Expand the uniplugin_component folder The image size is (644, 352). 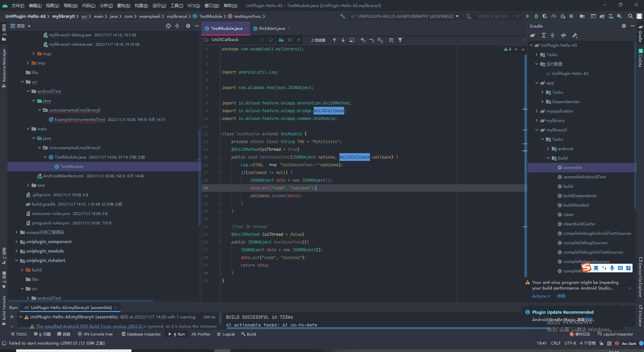coord(16,242)
